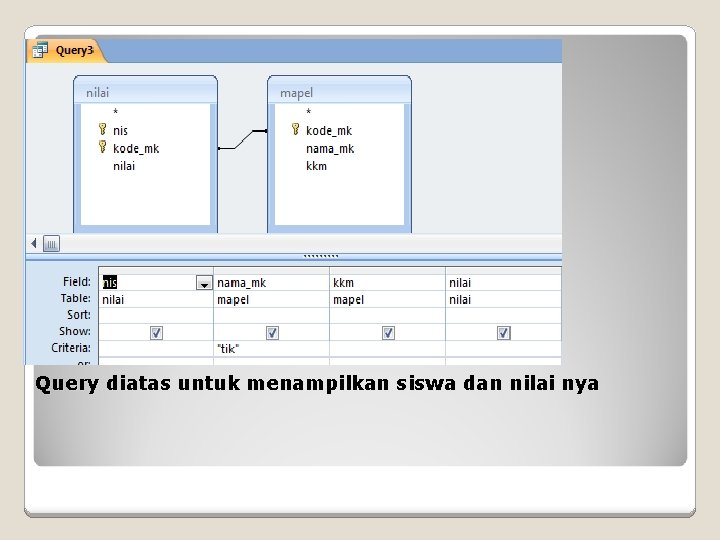Toggle Show checkbox for kkm column
The height and width of the screenshot is (540, 720).
(388, 332)
